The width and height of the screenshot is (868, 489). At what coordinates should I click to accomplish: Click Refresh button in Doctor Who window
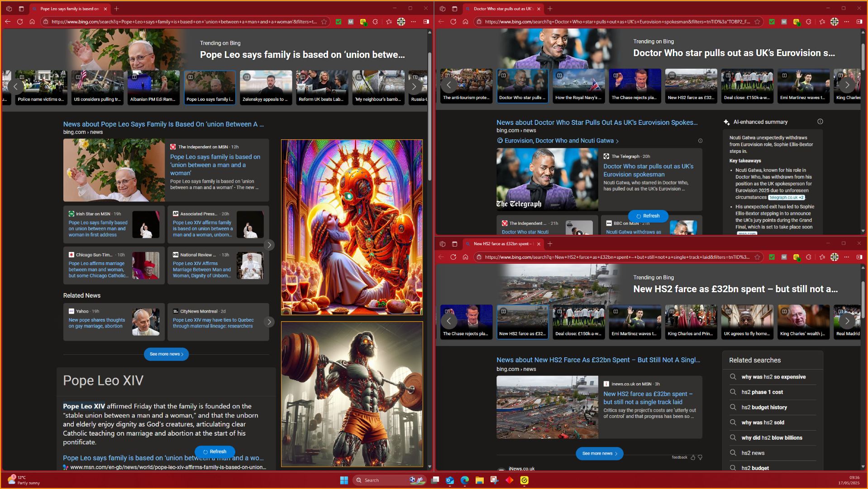click(648, 216)
